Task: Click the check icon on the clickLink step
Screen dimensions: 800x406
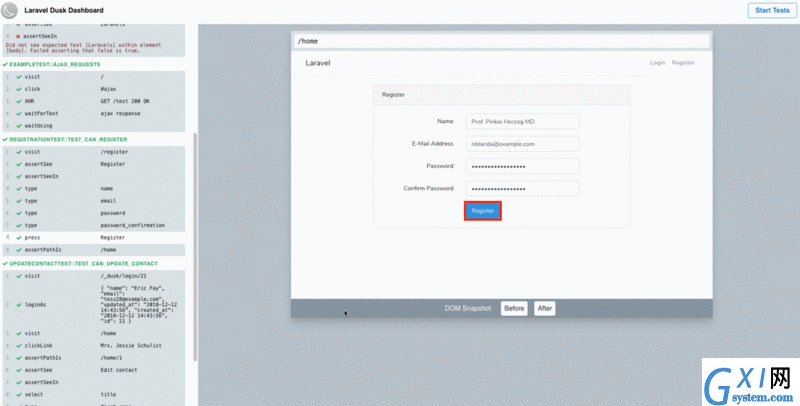Action: [19, 346]
